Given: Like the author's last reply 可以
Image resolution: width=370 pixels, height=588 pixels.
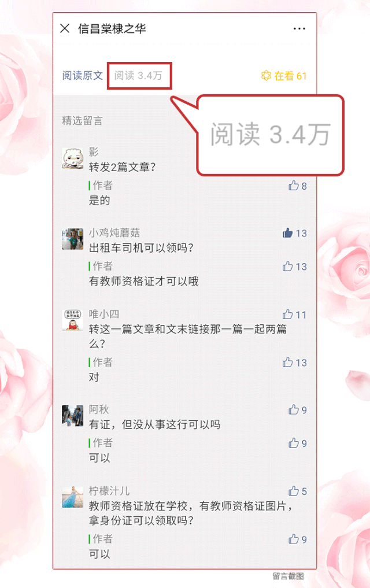Looking at the screenshot, I should point(294,539).
